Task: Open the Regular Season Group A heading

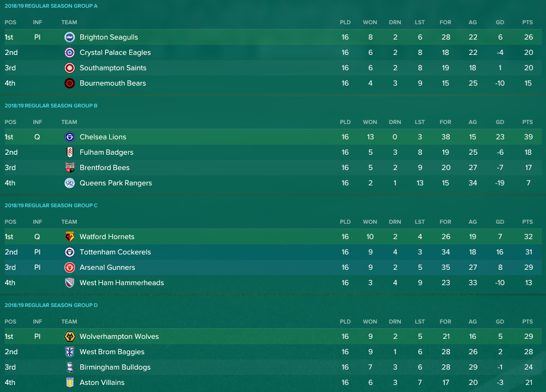Action: point(51,6)
